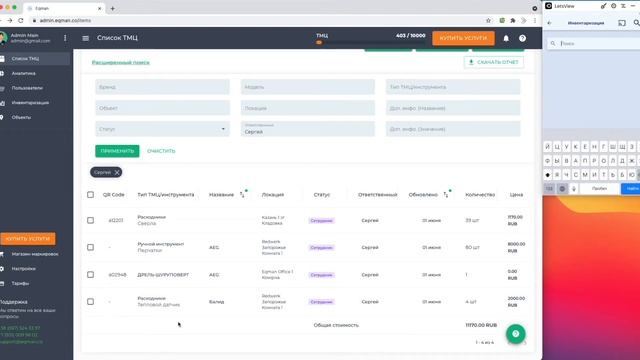640x360 pixels.
Task: Click the notification bell icon
Action: 506,38
